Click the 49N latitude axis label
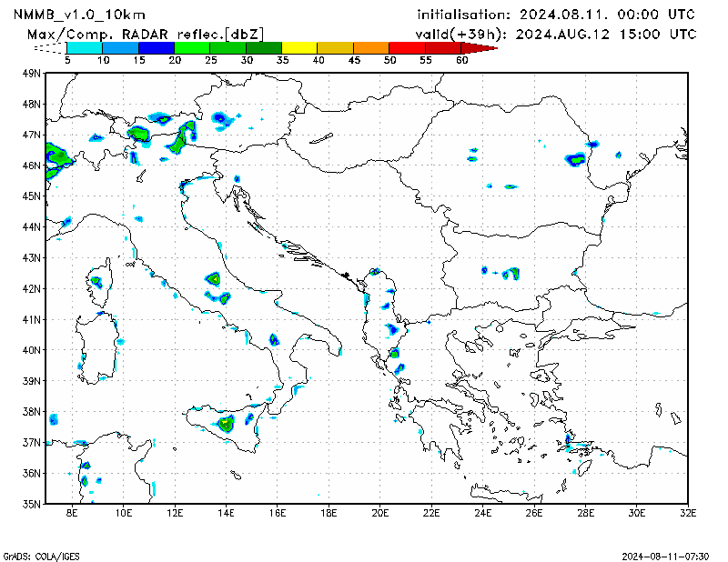The width and height of the screenshot is (728, 562). 32,74
